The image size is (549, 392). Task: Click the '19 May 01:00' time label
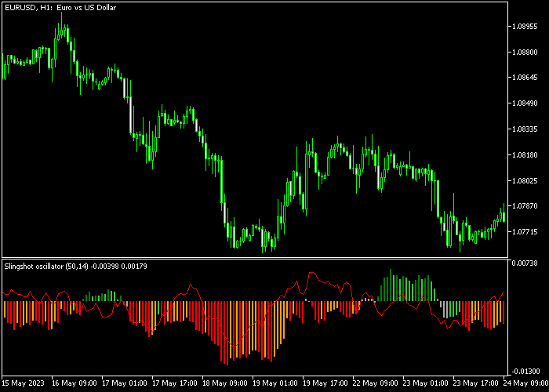[275, 383]
